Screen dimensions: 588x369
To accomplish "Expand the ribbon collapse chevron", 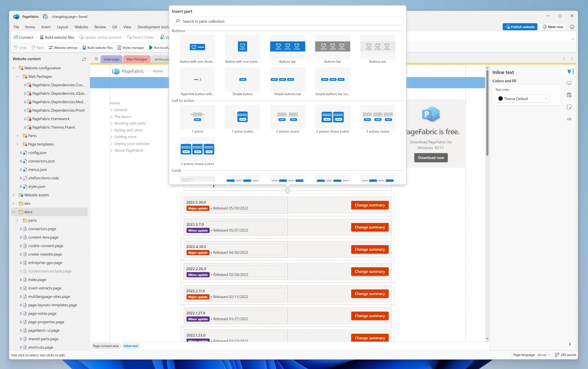I will 573,39.
